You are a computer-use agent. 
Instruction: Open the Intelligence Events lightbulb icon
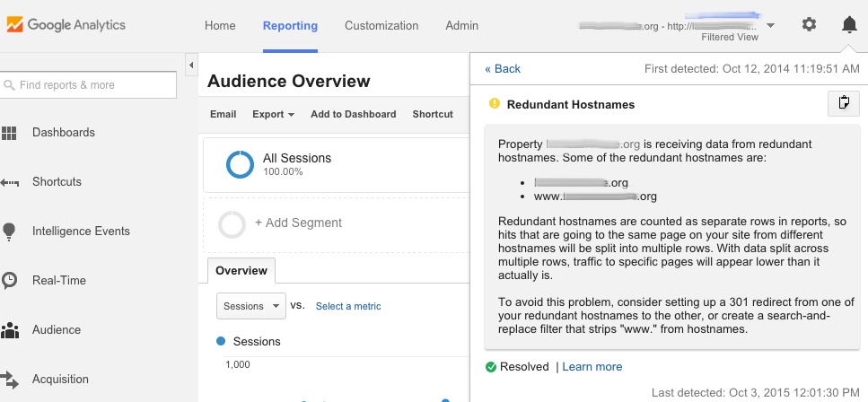pyautogui.click(x=10, y=232)
